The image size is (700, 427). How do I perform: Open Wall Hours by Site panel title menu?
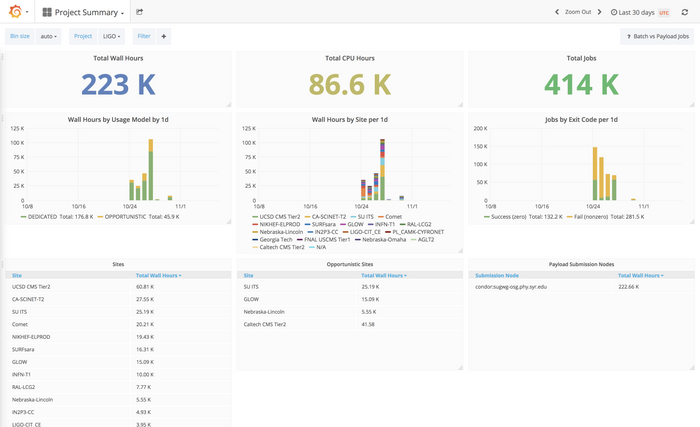pos(350,119)
